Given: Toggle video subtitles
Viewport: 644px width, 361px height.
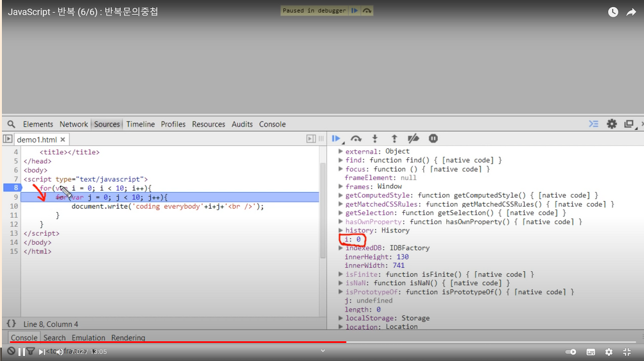Looking at the screenshot, I should (x=591, y=352).
